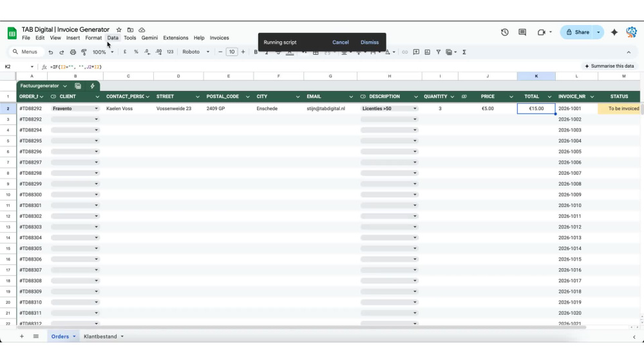The image size is (644, 363).
Task: Open the name box dropdown arrow
Action: 32,66
